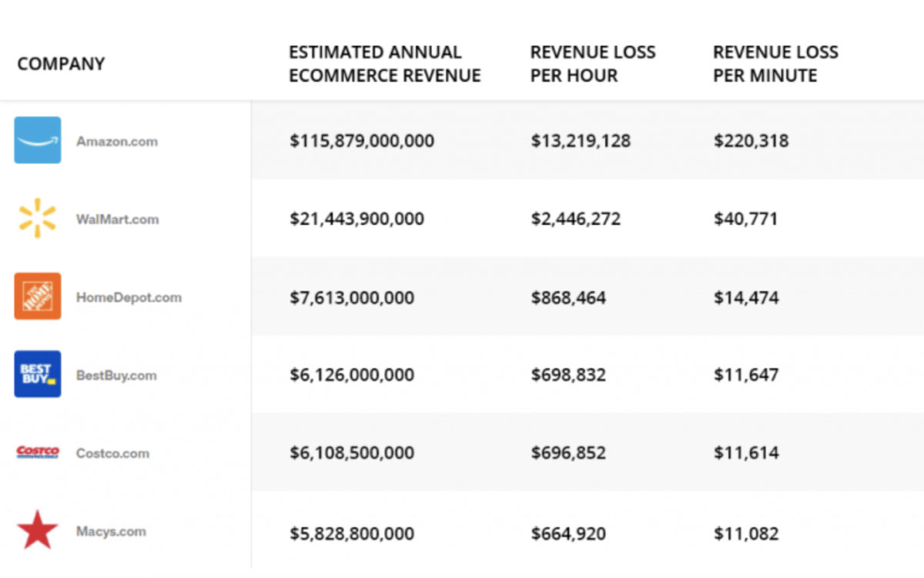Image resolution: width=924 pixels, height=578 pixels.
Task: Follow the HomeDepot.com link
Action: tap(129, 297)
